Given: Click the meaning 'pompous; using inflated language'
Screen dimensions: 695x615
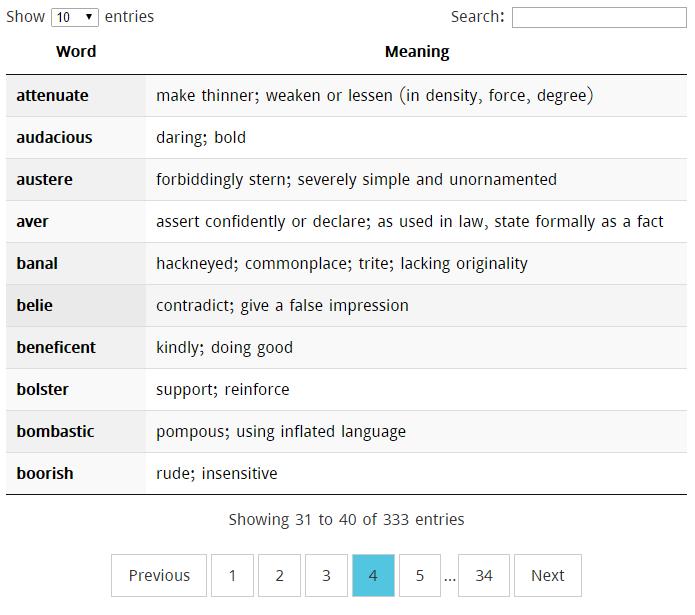Looking at the screenshot, I should (281, 432).
